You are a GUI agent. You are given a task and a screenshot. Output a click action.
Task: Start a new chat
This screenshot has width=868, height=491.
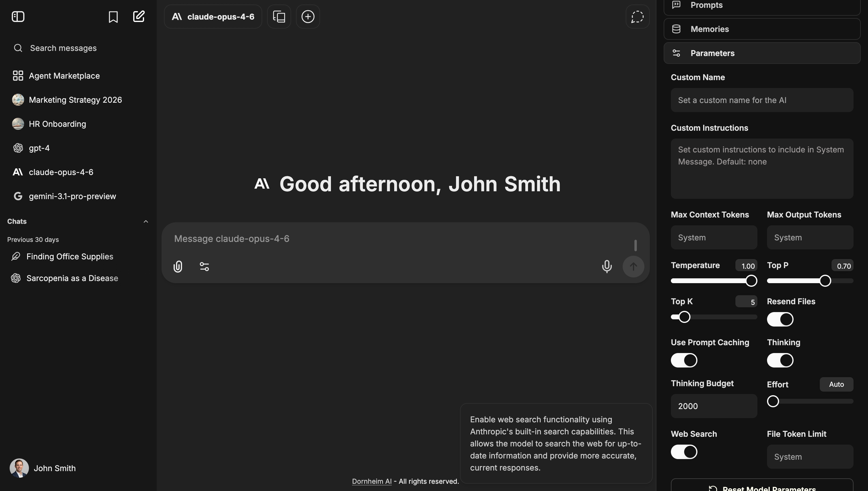(x=139, y=16)
